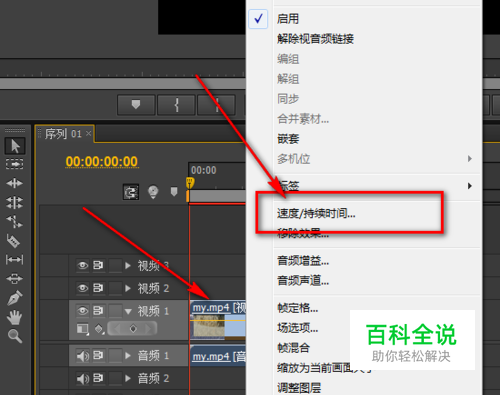Choose 帧定格... from context menu
The width and height of the screenshot is (500, 395).
click(297, 308)
